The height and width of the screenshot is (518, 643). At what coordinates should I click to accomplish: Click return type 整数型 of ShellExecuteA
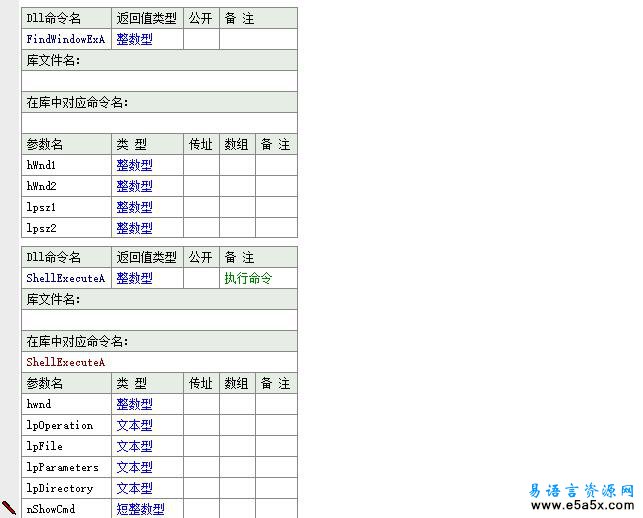pos(134,278)
